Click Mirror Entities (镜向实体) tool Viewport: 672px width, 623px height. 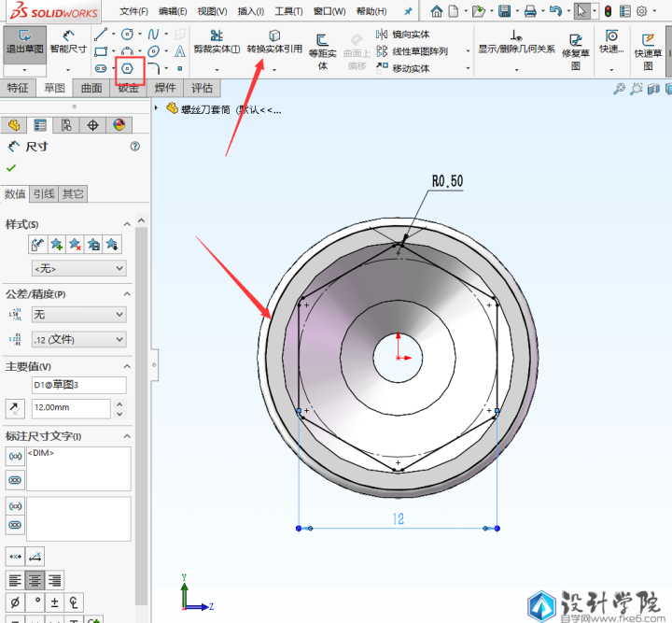403,34
